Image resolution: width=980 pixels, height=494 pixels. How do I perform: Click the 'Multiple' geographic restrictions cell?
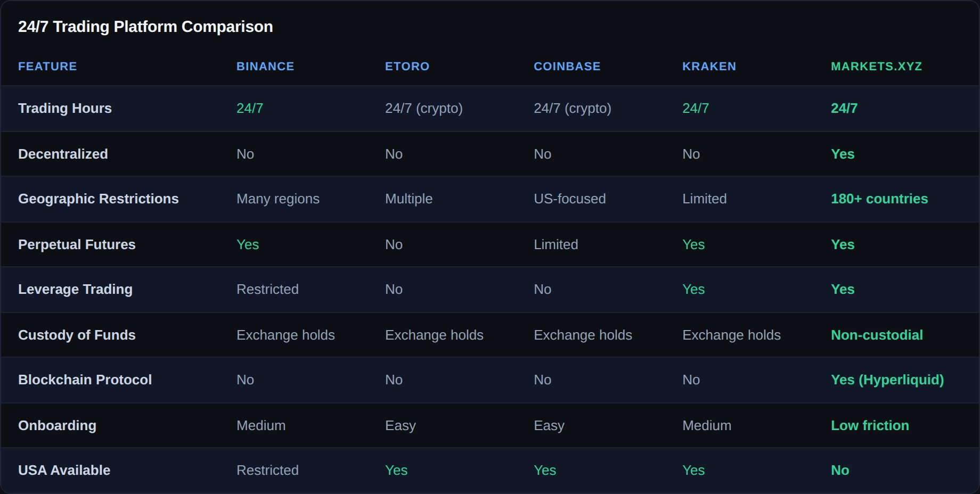click(x=409, y=199)
